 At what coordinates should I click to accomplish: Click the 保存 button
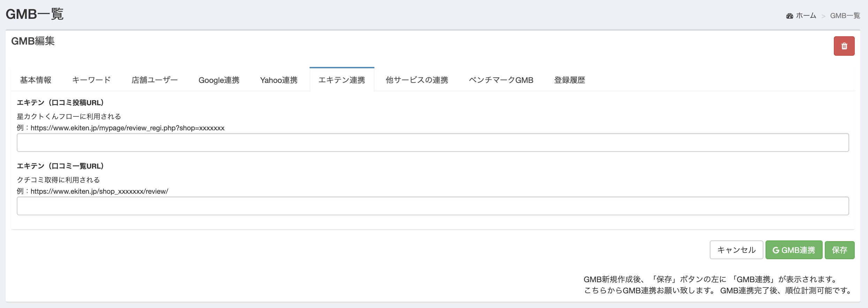pyautogui.click(x=839, y=250)
